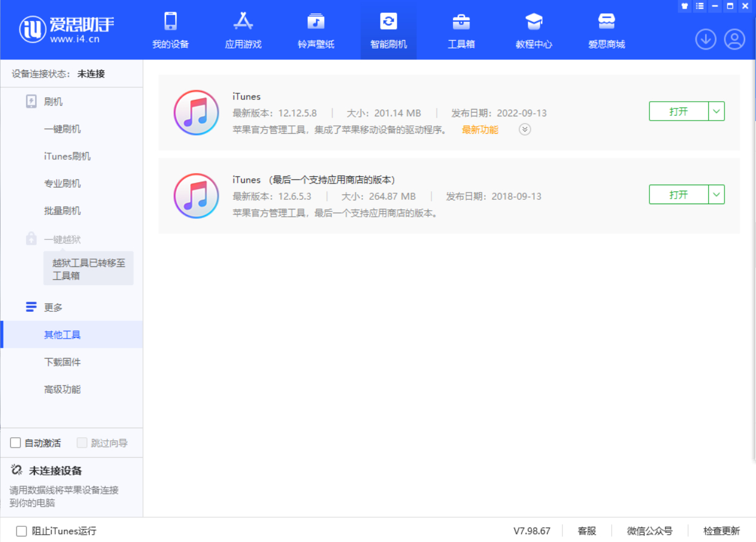This screenshot has height=542, width=756.
Task: Click 检查更新 in the status bar
Action: click(721, 531)
